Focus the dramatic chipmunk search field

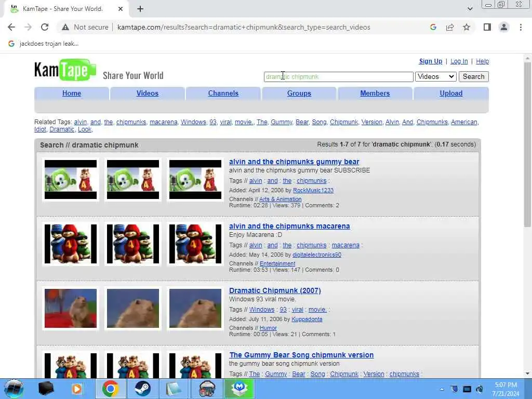pos(338,77)
